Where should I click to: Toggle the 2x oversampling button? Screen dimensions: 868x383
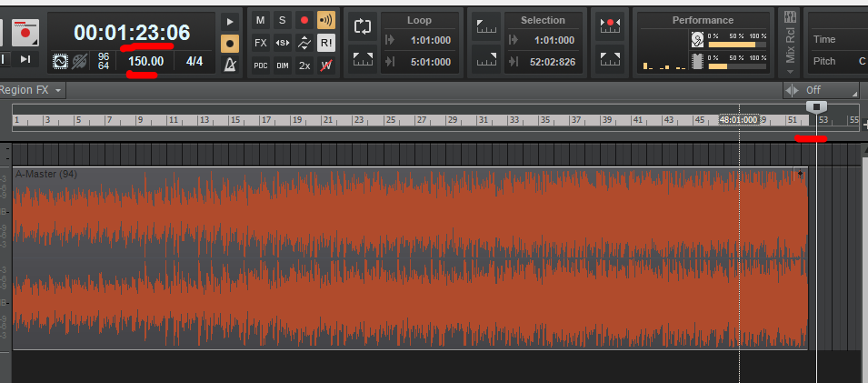(304, 66)
